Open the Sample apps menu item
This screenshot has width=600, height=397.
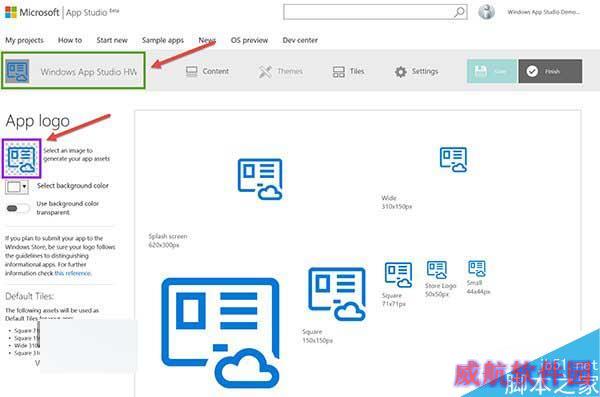163,40
